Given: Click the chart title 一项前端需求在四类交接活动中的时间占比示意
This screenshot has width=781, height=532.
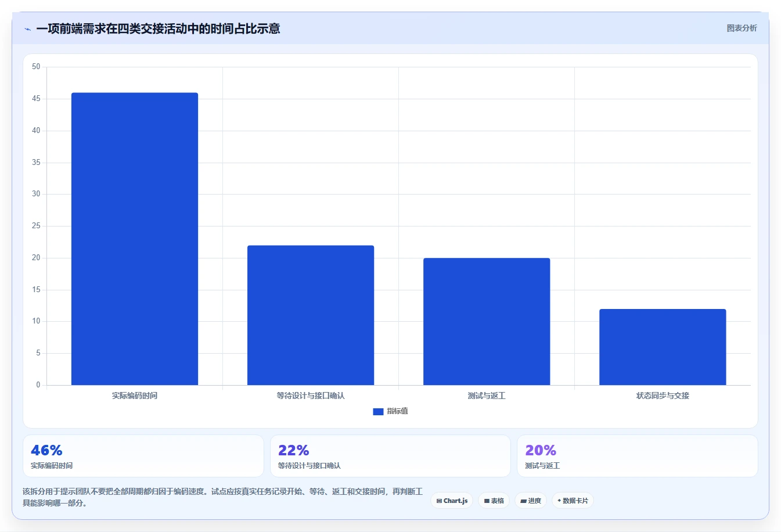Looking at the screenshot, I should click(158, 28).
